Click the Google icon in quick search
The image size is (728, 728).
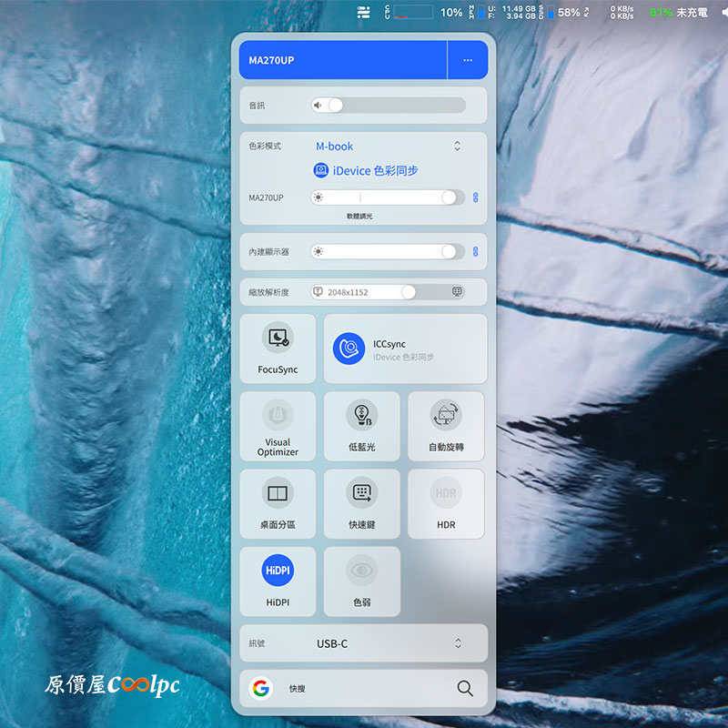click(261, 689)
